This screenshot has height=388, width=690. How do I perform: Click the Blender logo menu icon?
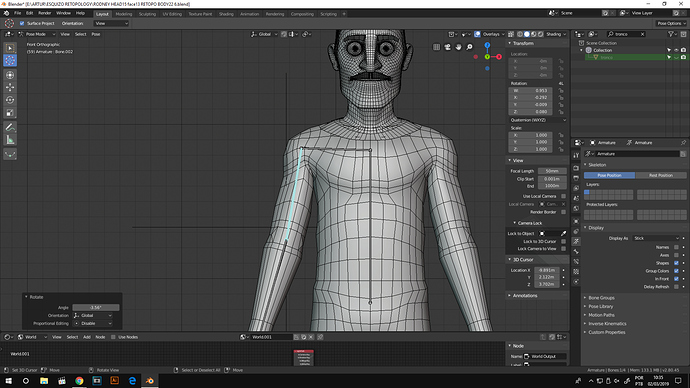coord(6,13)
